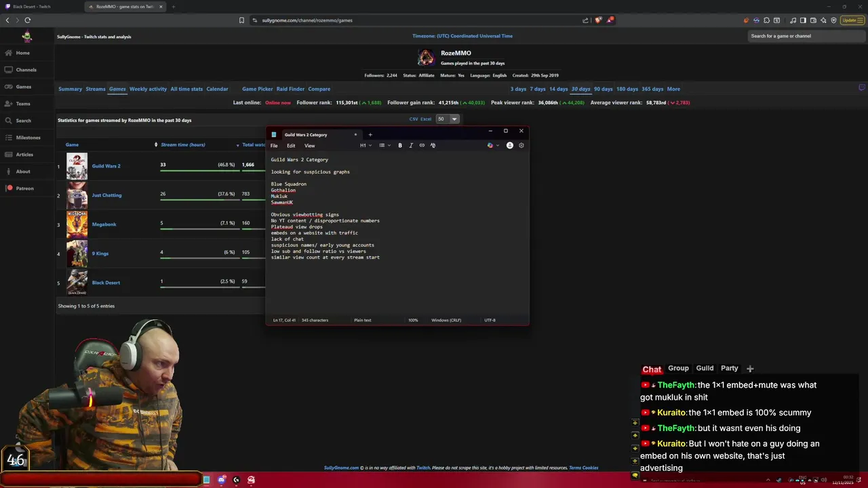
Task: Switch to the Summary tab
Action: point(70,89)
